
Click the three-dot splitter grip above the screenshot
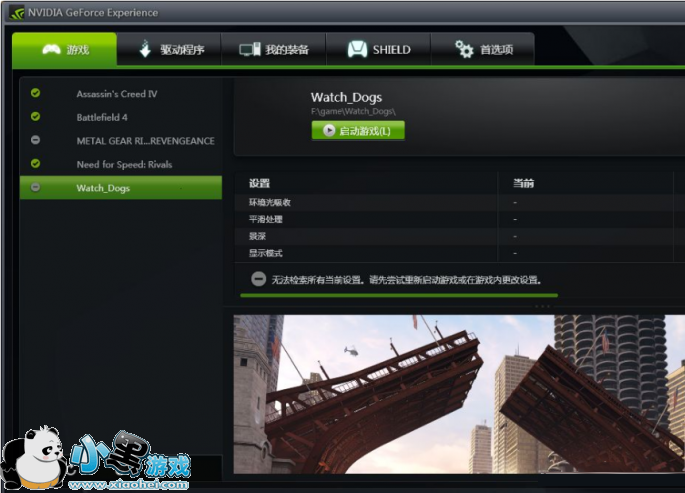542,307
